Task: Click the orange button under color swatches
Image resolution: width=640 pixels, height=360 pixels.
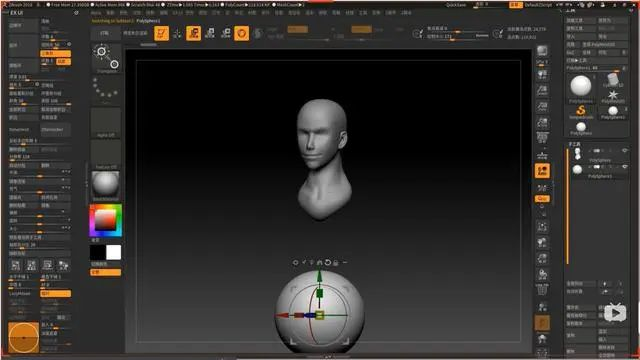Action: tap(106, 272)
